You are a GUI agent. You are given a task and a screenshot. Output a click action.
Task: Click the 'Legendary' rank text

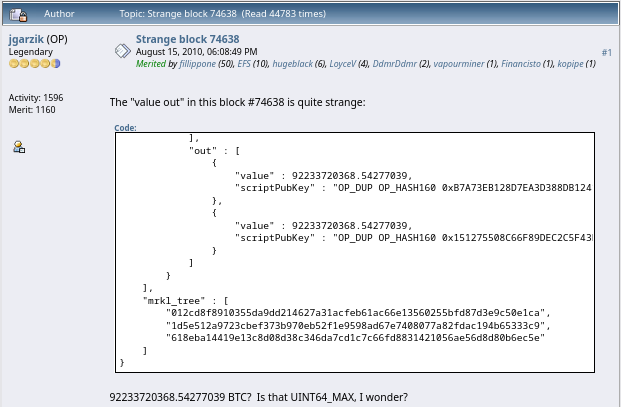point(30,52)
